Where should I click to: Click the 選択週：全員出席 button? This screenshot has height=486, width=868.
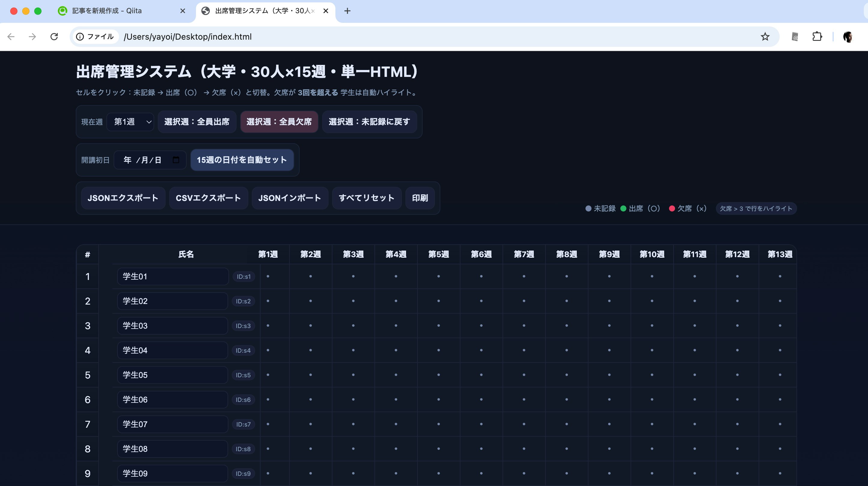[197, 122]
